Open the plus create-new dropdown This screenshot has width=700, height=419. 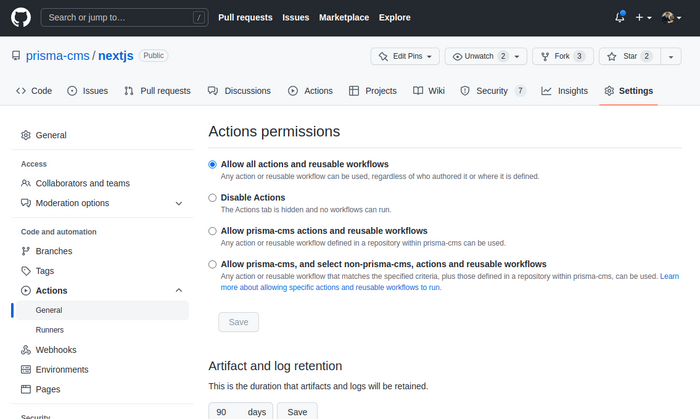coord(643,17)
